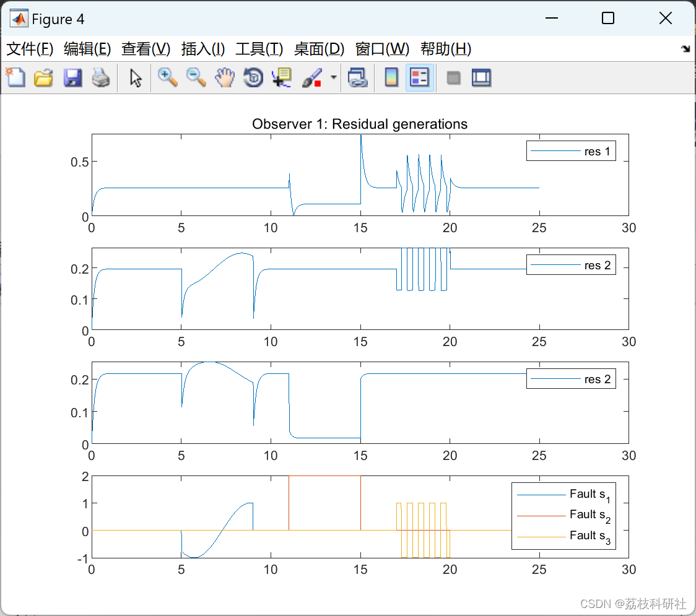Click the 'Fault s3' legend entry
The width and height of the screenshot is (696, 616).
tap(563, 537)
